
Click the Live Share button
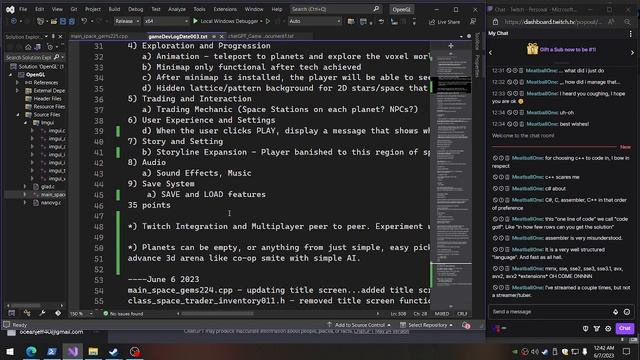pyautogui.click(x=444, y=22)
